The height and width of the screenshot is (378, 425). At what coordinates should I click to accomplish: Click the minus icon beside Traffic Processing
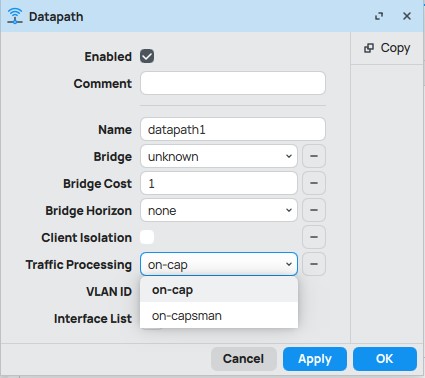click(x=314, y=264)
